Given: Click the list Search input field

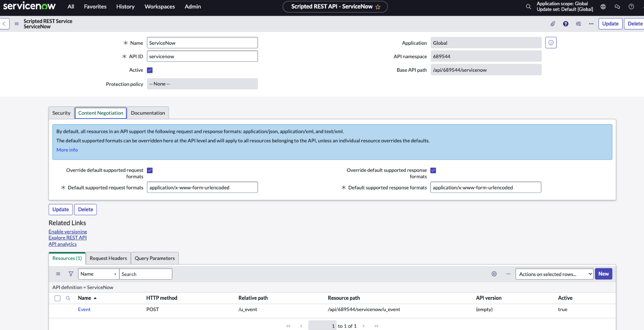Looking at the screenshot, I should [146, 274].
